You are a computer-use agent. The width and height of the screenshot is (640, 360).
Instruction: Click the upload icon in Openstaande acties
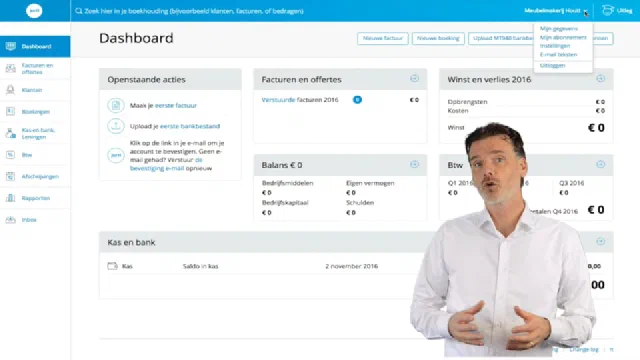click(116, 126)
